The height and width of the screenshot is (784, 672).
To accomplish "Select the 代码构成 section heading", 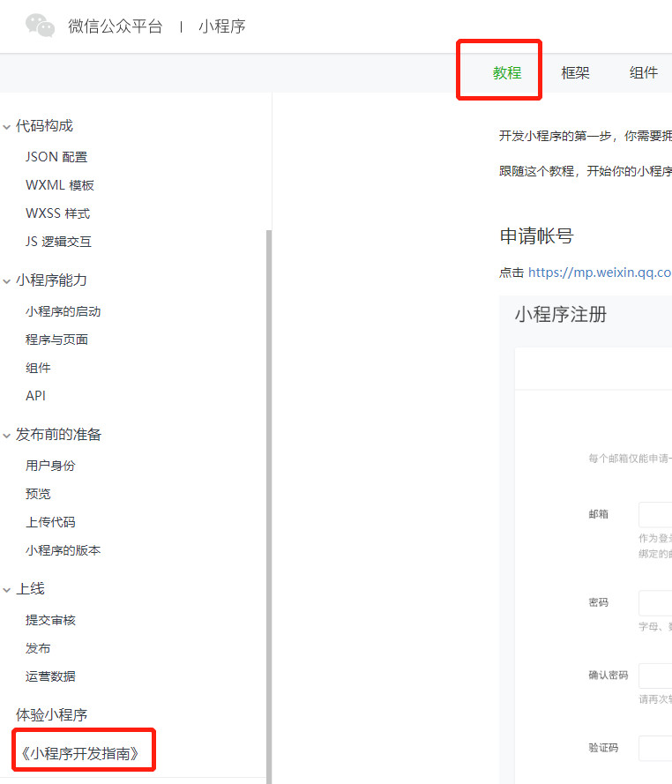I will tap(44, 126).
